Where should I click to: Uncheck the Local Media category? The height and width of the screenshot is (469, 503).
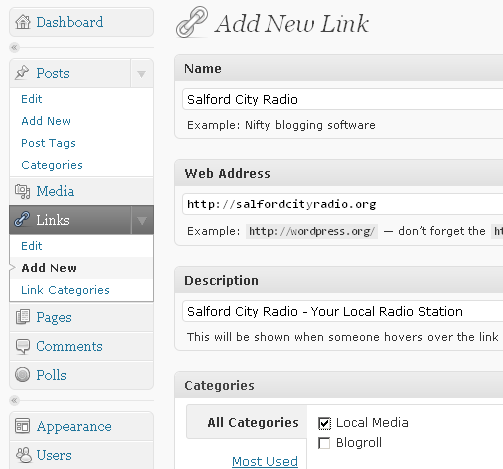[324, 423]
